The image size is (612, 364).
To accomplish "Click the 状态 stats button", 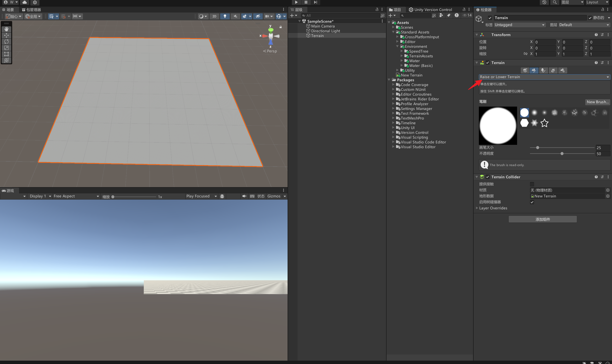I will click(x=261, y=196).
